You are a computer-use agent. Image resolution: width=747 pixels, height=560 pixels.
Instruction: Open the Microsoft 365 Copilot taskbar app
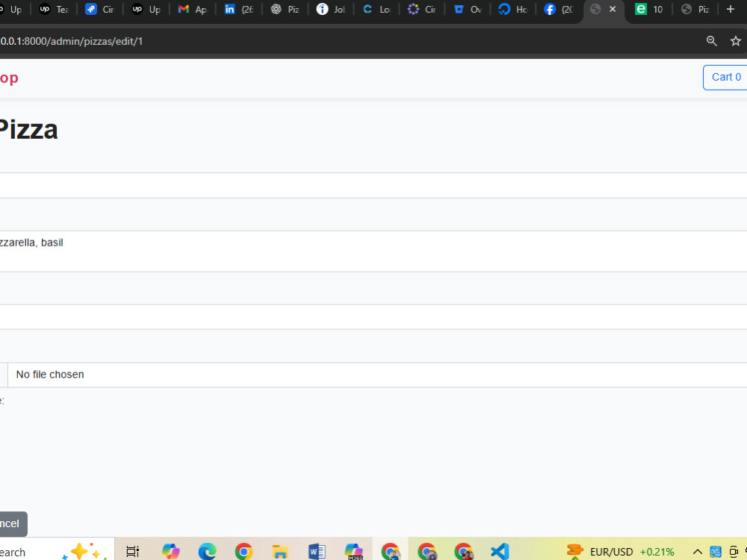[353, 552]
